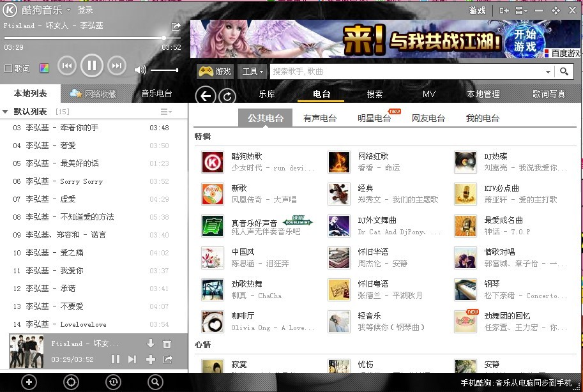Open the 酷狗热歌 radio station icon

point(213,162)
